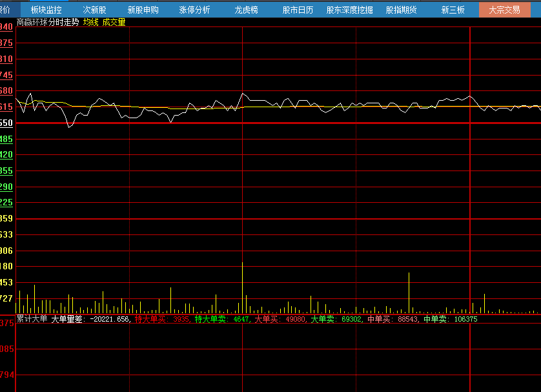Click the 大单量差 -20221.656 value
541x392 pixels.
click(91, 319)
